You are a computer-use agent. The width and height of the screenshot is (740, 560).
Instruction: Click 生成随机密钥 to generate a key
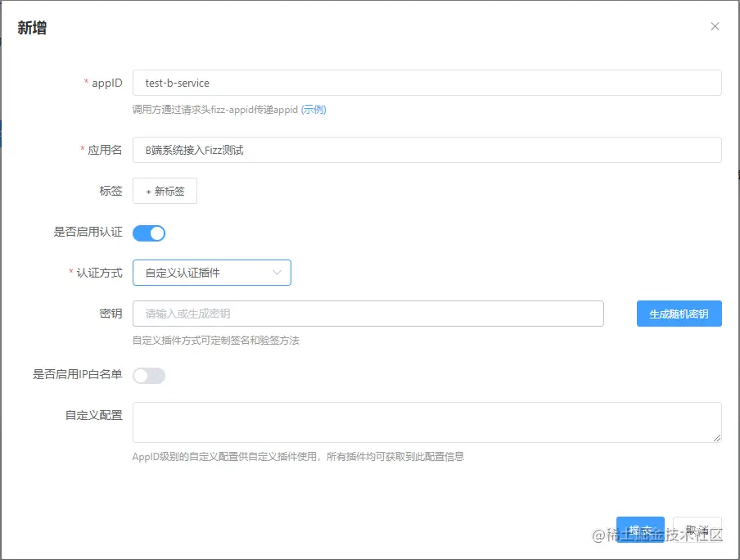679,314
